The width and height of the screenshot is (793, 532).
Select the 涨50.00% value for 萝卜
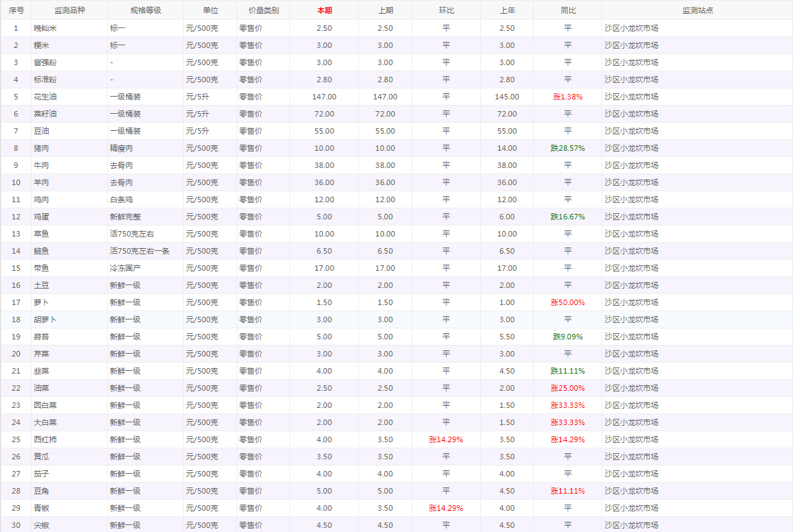[x=567, y=302]
